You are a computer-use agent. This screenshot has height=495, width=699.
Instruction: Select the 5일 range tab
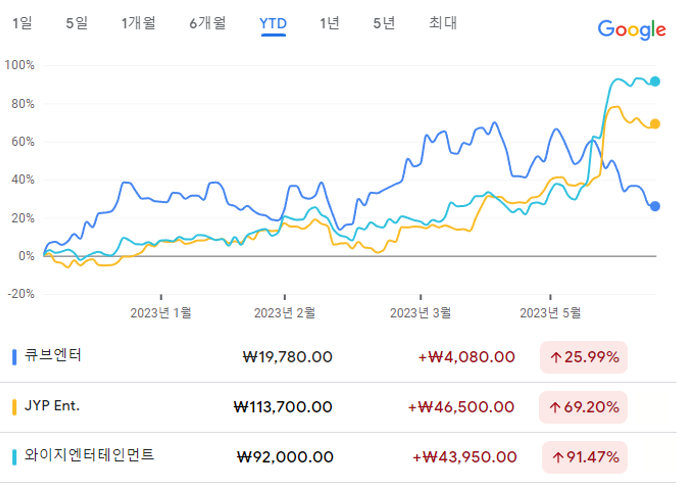[x=76, y=23]
